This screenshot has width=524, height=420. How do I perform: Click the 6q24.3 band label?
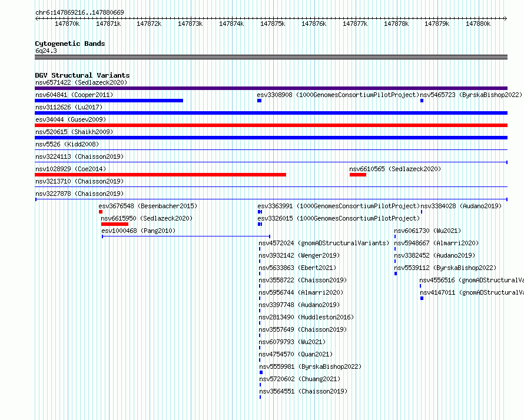(46, 51)
